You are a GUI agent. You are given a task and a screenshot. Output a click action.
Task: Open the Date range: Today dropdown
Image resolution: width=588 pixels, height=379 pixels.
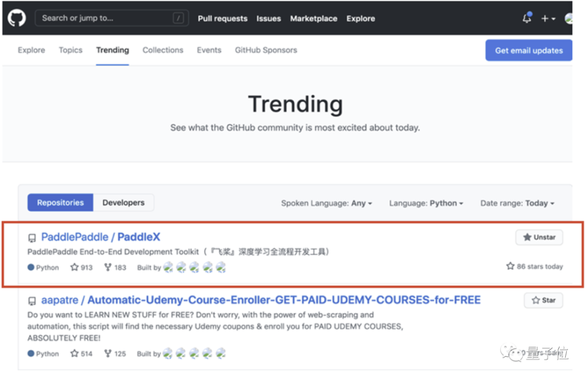(517, 203)
